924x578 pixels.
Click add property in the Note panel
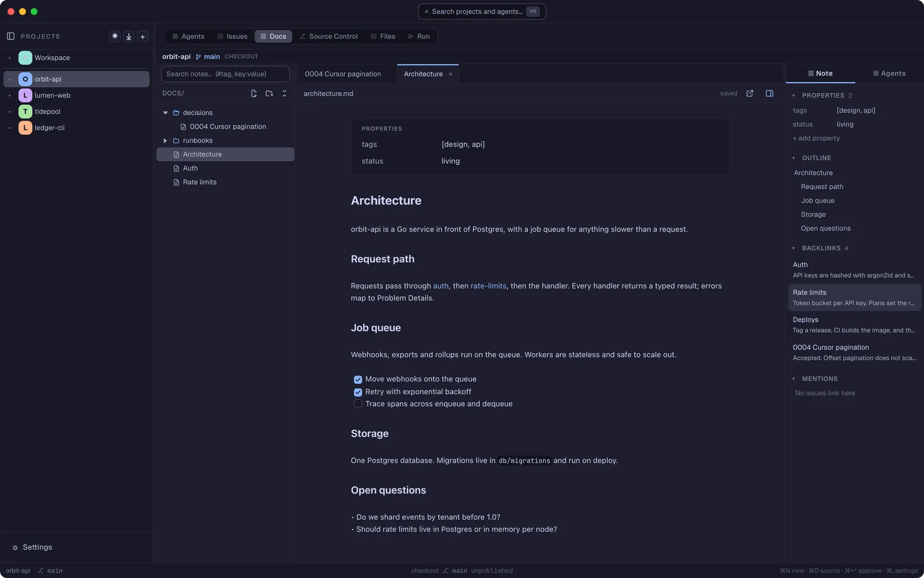pos(816,138)
